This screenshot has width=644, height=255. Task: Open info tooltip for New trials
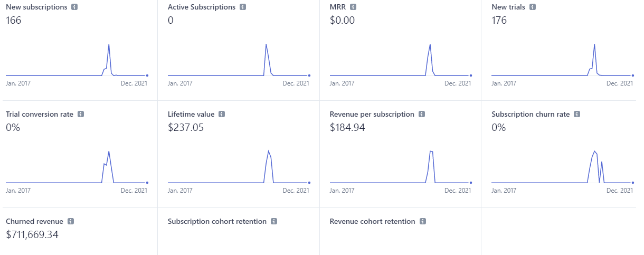click(x=533, y=7)
